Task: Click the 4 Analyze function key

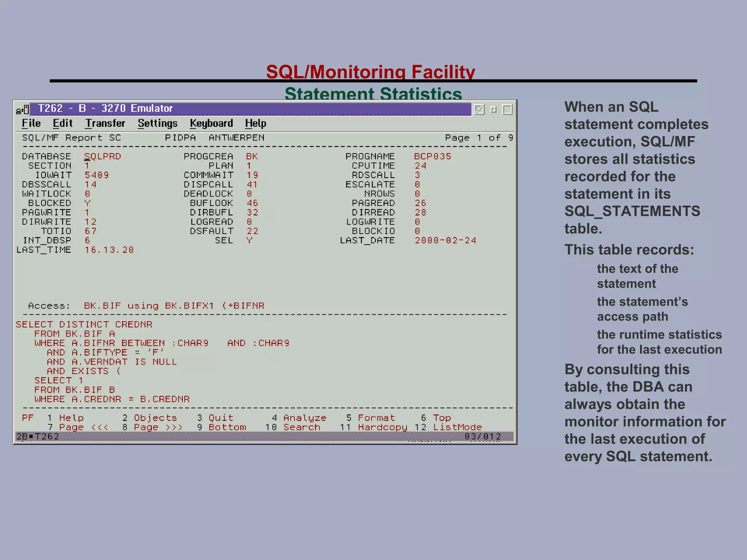Action: coord(299,418)
